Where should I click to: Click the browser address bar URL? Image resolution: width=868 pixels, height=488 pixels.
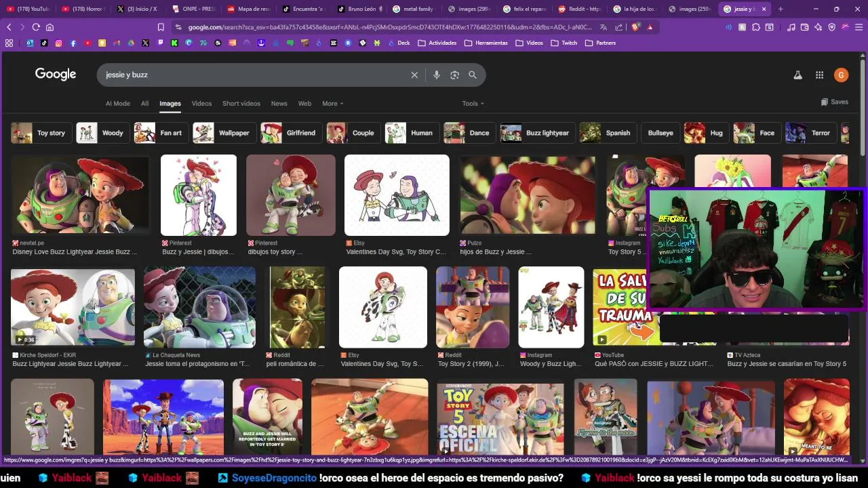point(389,27)
